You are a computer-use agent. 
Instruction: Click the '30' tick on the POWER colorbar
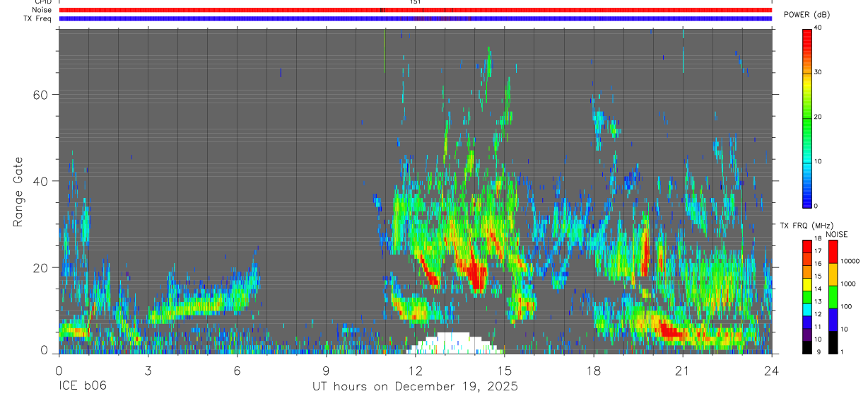tap(819, 72)
